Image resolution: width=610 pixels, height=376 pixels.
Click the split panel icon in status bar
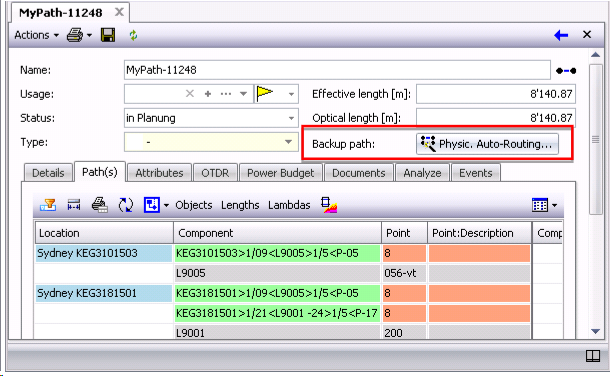(592, 356)
